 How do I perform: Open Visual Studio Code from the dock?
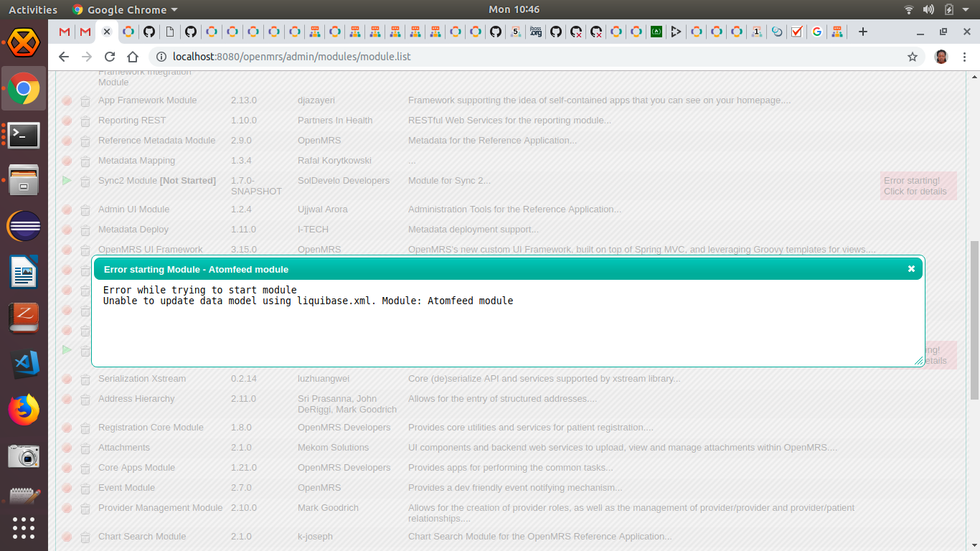point(24,365)
